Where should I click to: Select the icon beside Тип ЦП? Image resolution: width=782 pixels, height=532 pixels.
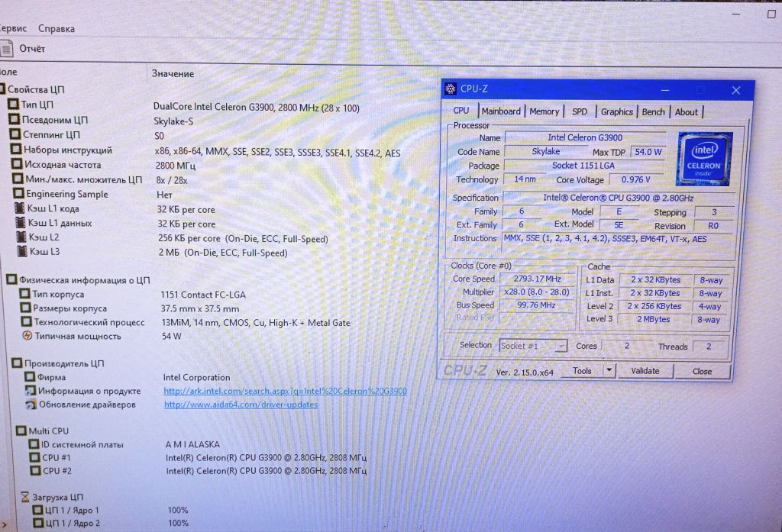coord(13,105)
